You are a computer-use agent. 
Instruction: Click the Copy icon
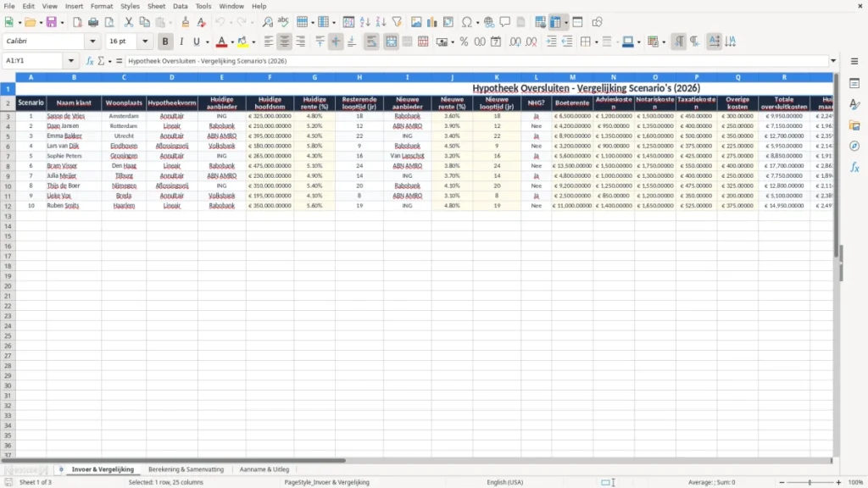coord(144,22)
